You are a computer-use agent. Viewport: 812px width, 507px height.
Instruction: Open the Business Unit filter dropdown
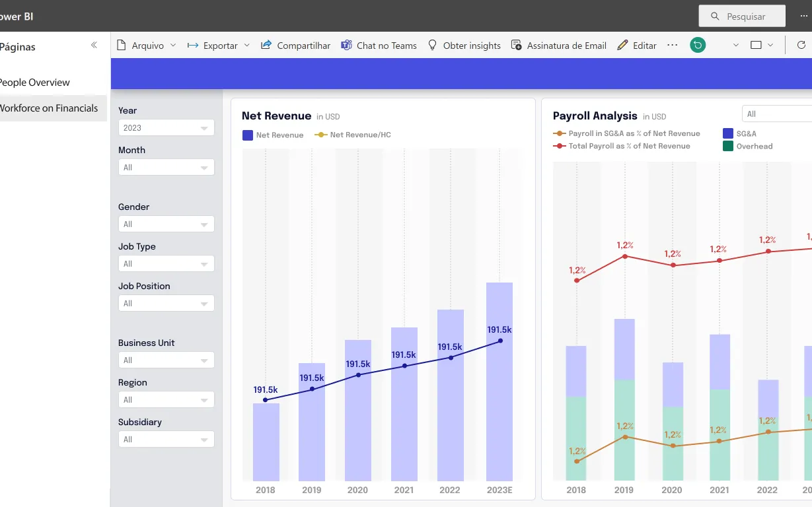166,360
